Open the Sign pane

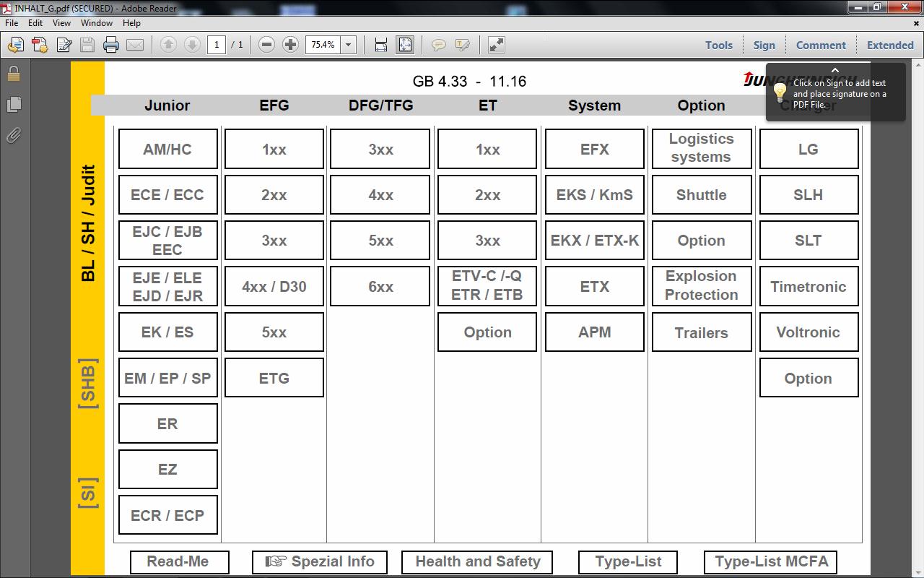pos(764,45)
